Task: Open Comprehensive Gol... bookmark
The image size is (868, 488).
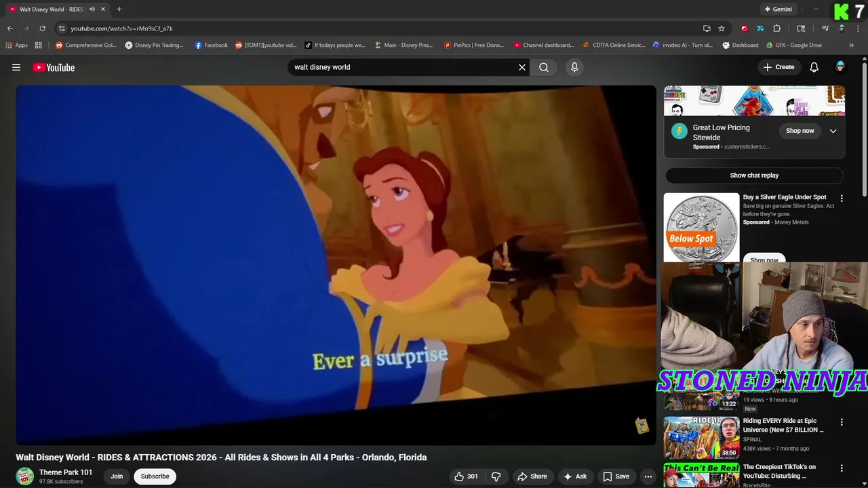Action: (86, 45)
